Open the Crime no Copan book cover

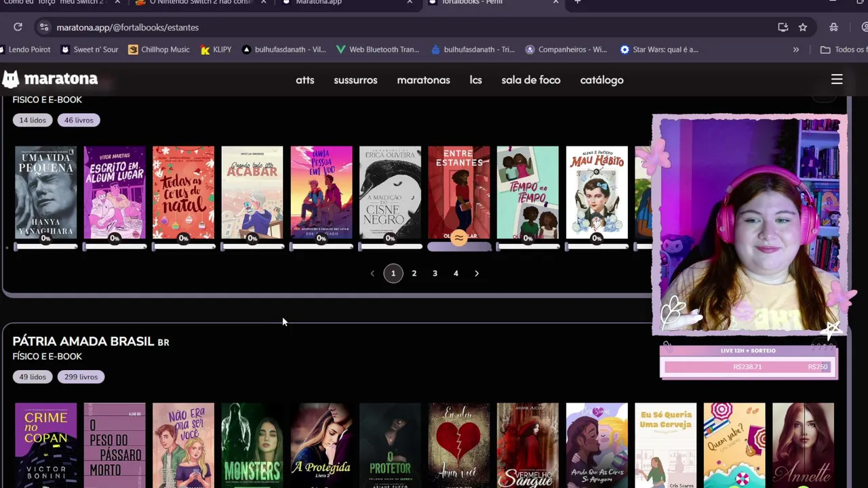click(x=46, y=445)
